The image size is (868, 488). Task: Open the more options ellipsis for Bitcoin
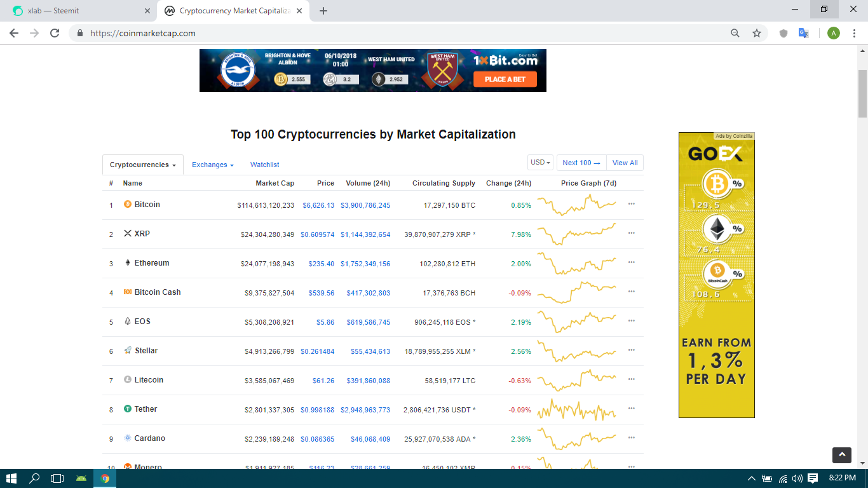[x=631, y=204]
